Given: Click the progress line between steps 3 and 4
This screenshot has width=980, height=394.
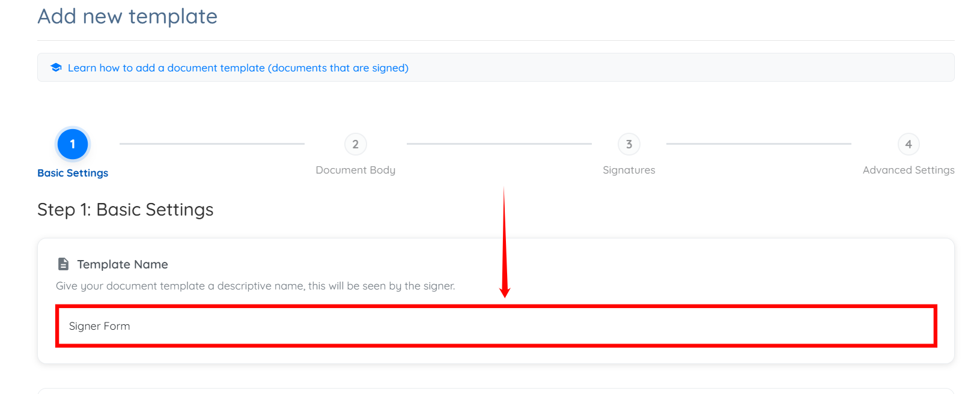Looking at the screenshot, I should (x=759, y=144).
